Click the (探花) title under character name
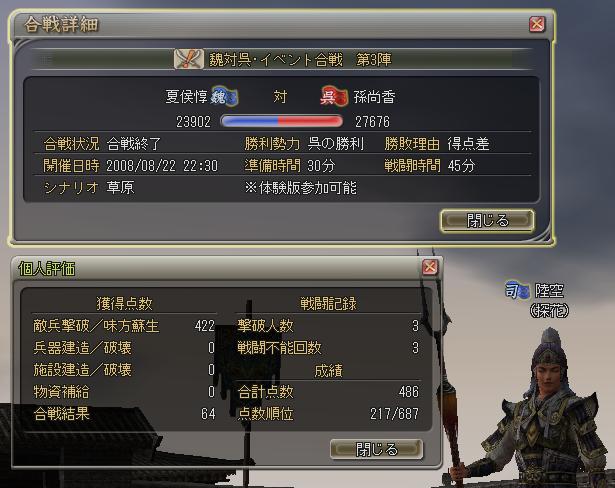Viewport: 615px width, 488px height. click(549, 311)
